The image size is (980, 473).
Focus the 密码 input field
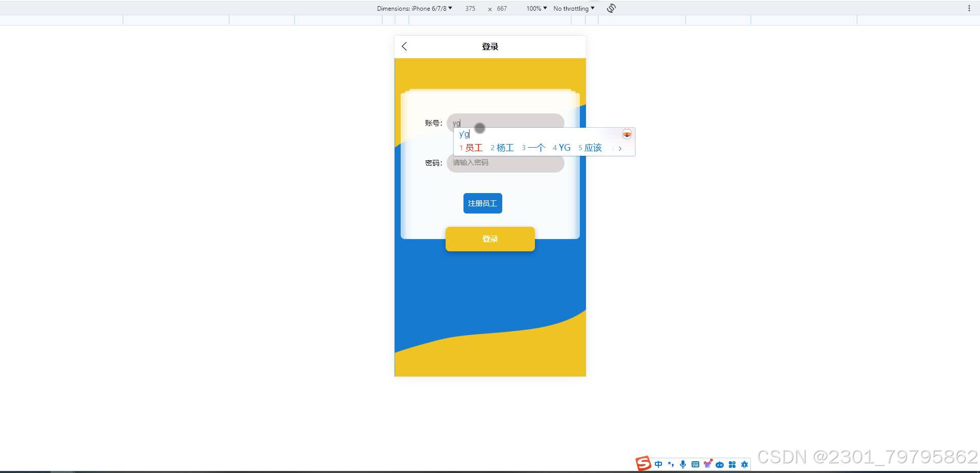pyautogui.click(x=505, y=163)
